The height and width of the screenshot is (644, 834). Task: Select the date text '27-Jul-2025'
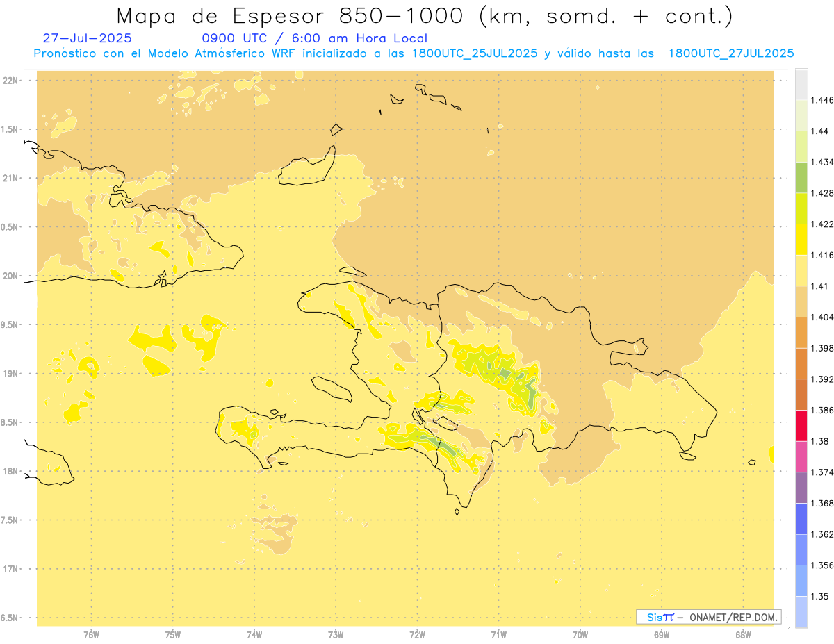click(87, 38)
